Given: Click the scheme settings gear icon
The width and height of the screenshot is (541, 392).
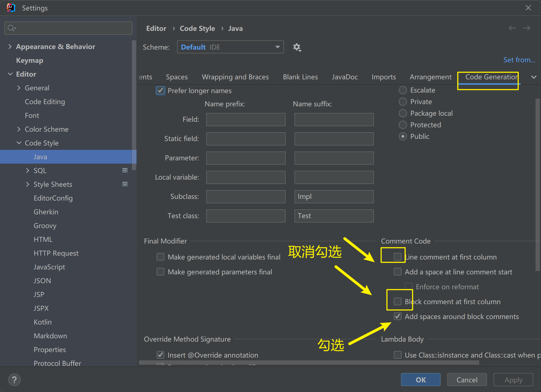Looking at the screenshot, I should (297, 47).
